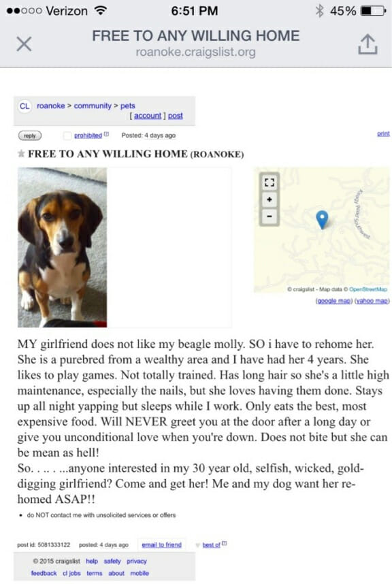Enlarge the beagle photo thumbnail

click(x=61, y=246)
